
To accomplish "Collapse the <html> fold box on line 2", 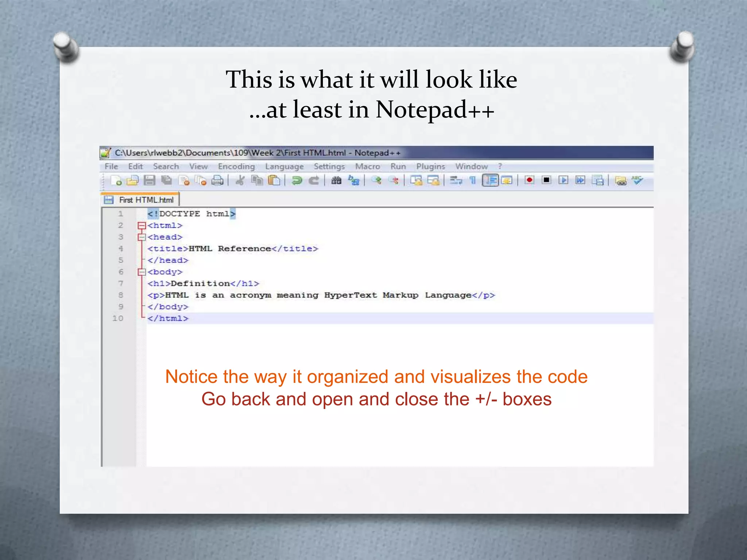I will pyautogui.click(x=142, y=226).
